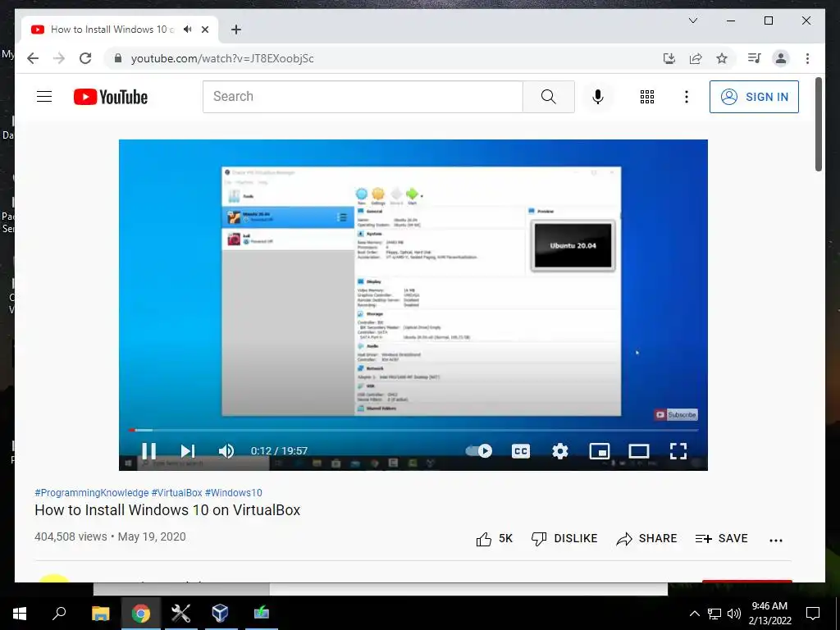Open the Windows notification center

(x=813, y=614)
